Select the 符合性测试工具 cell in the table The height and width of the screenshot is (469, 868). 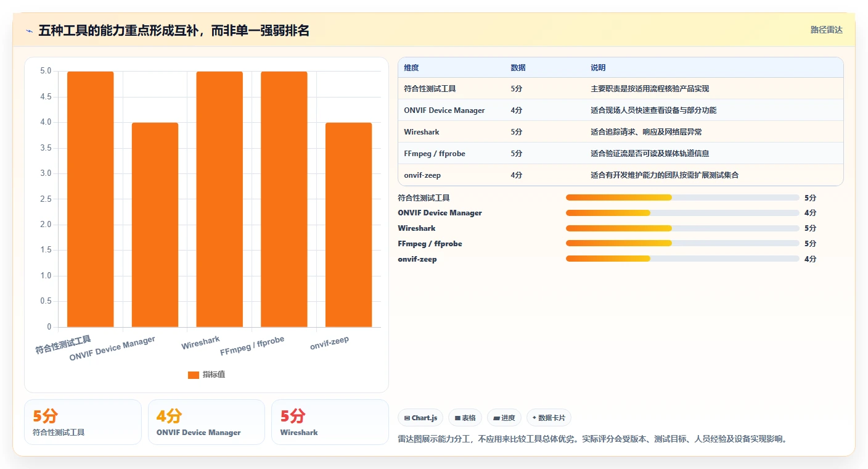tap(430, 89)
